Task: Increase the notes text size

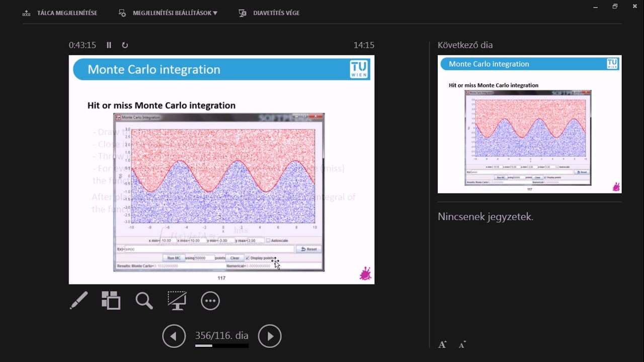Action: coord(442,345)
